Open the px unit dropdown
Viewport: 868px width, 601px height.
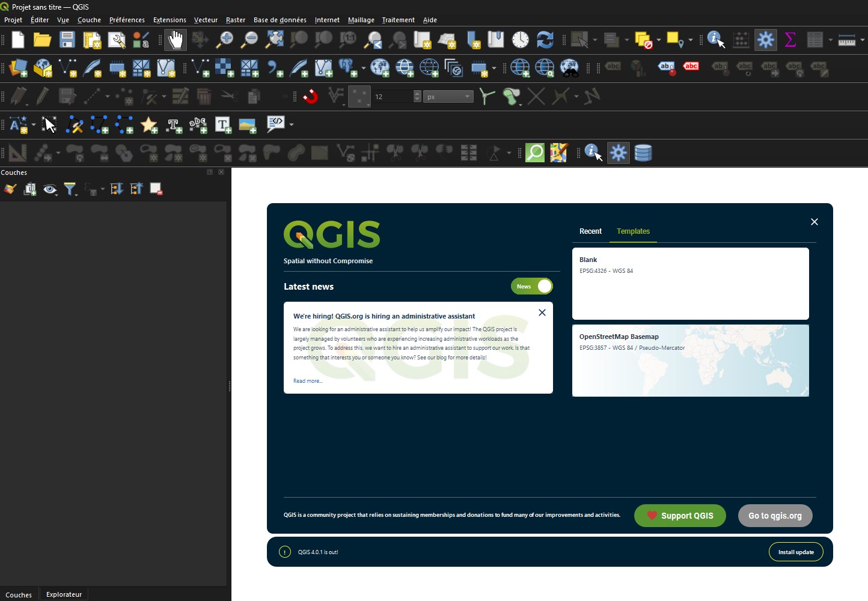click(448, 96)
